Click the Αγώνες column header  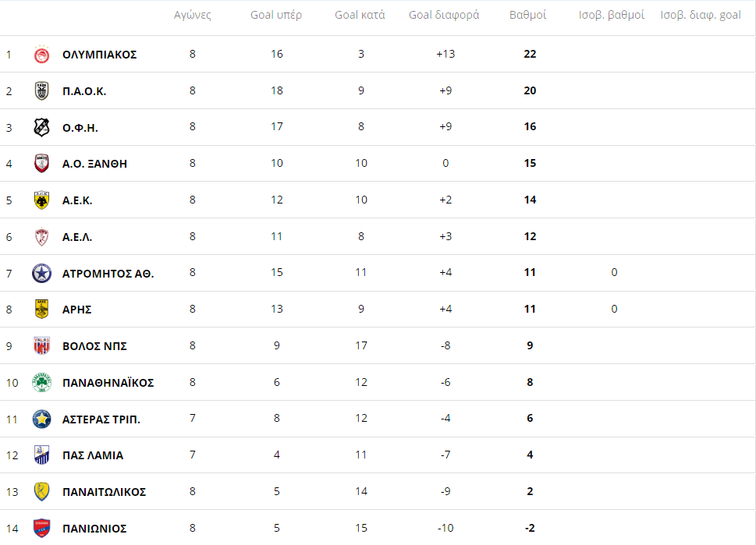[x=193, y=15]
